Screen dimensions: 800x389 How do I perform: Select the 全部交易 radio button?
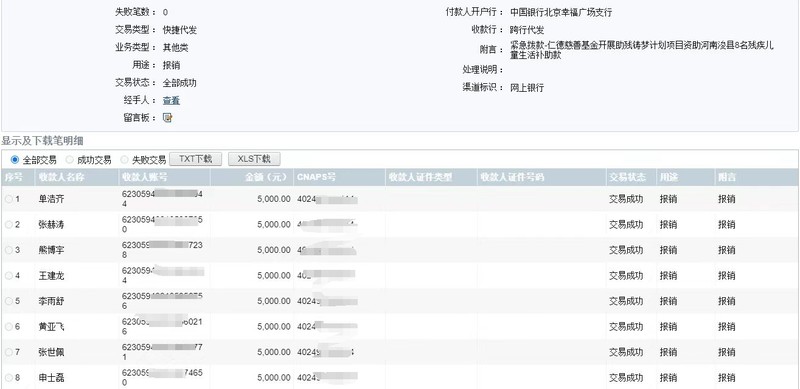(x=15, y=160)
